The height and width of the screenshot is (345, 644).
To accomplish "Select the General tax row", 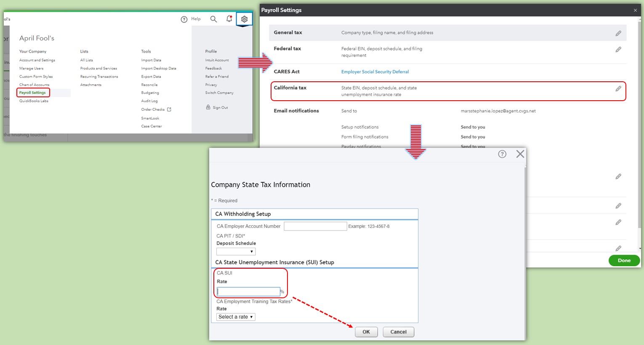I will 448,33.
